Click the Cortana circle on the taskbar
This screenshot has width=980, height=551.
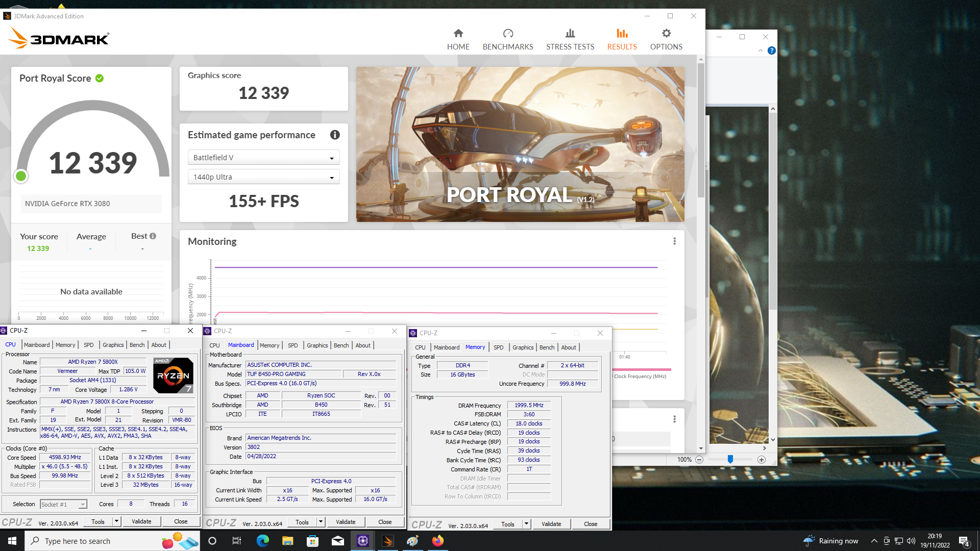pyautogui.click(x=212, y=541)
